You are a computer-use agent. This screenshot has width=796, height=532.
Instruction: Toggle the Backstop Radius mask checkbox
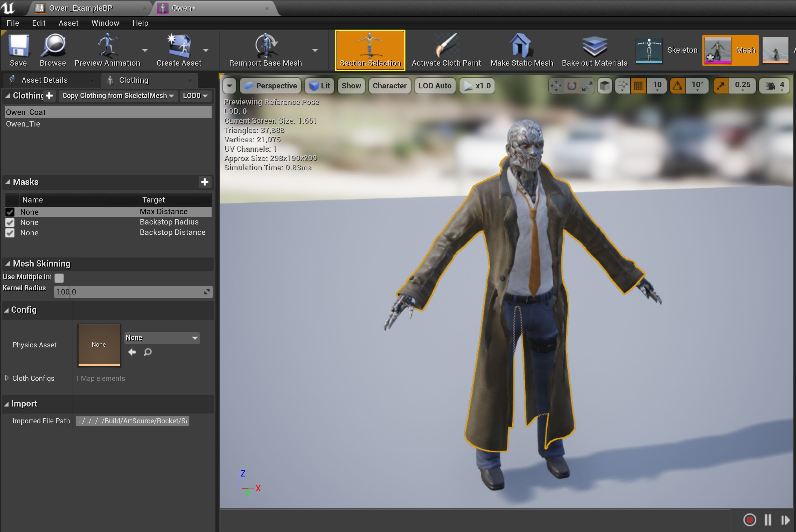(10, 222)
